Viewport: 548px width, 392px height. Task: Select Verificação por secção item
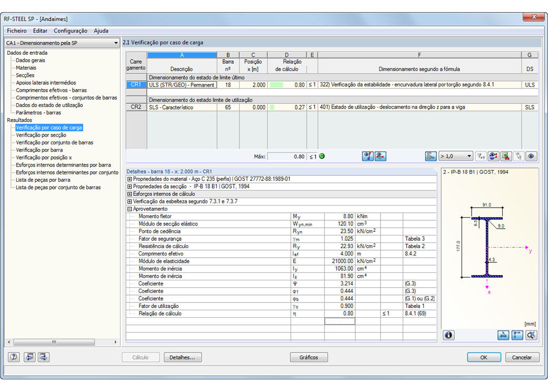(x=41, y=135)
